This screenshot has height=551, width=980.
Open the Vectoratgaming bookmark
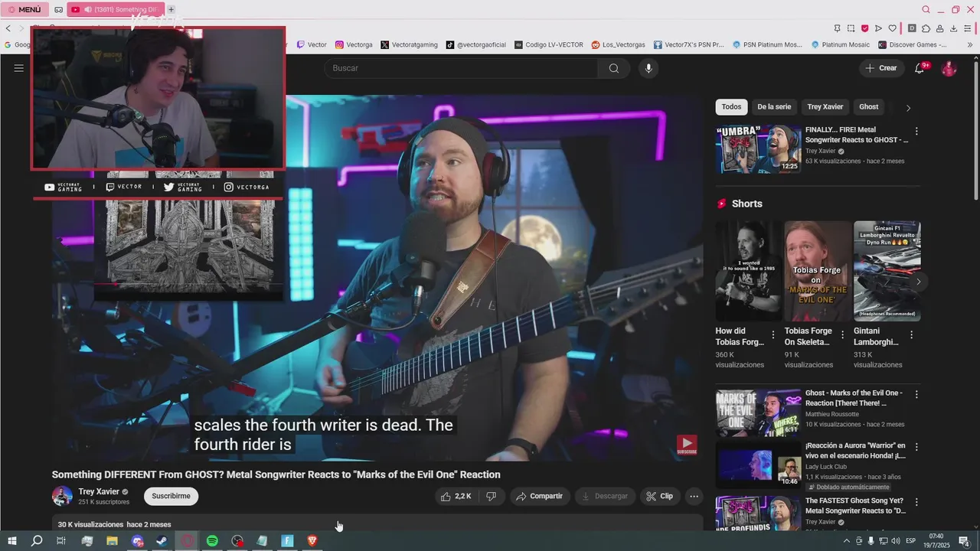409,44
